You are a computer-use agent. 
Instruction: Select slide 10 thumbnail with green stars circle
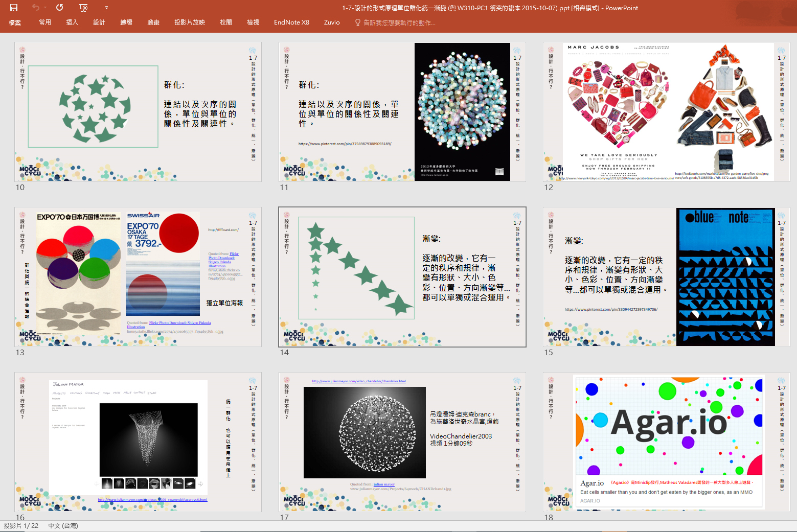pos(138,112)
